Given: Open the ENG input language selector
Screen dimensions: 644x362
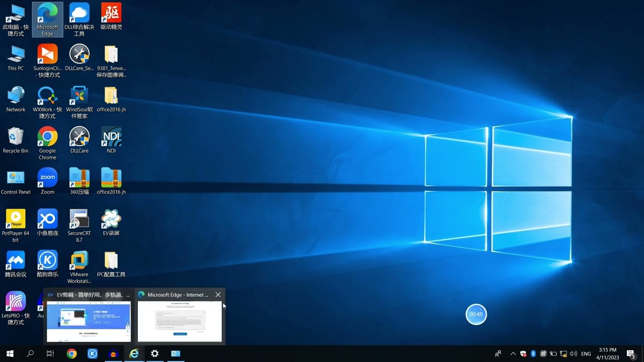Looking at the screenshot, I should click(586, 354).
